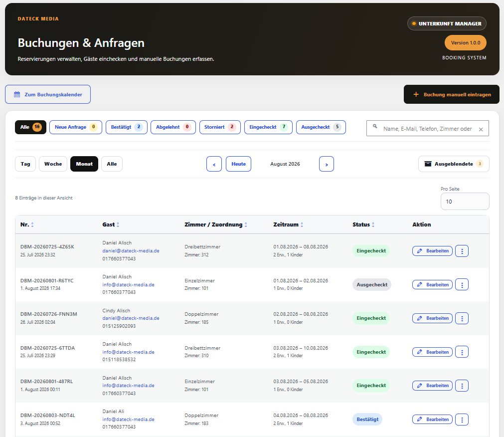Edit booking DBM-20260725-4Z65K

tap(432, 251)
